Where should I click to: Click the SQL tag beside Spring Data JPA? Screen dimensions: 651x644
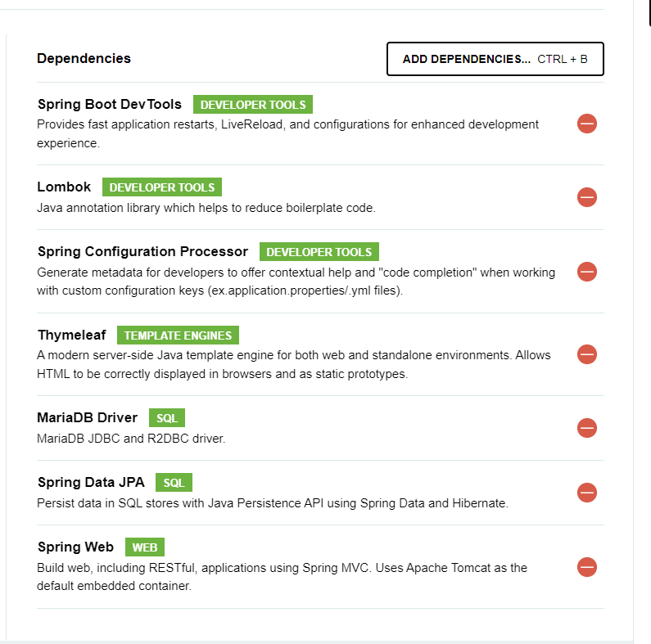174,483
